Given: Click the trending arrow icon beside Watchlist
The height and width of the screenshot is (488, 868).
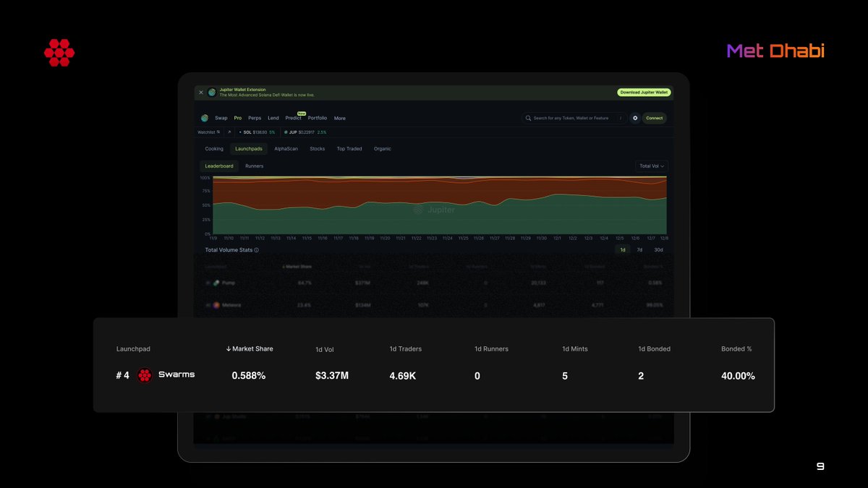Looking at the screenshot, I should click(x=229, y=132).
